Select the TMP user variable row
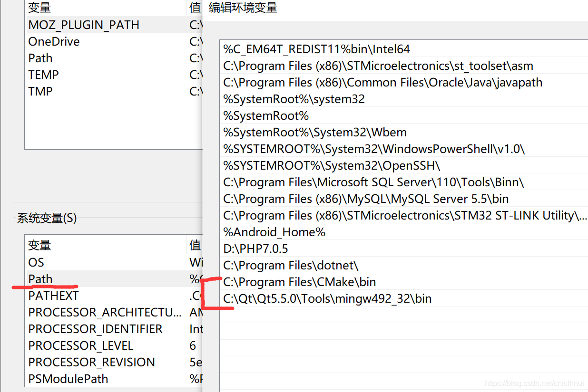This screenshot has width=588, height=392. 114,91
